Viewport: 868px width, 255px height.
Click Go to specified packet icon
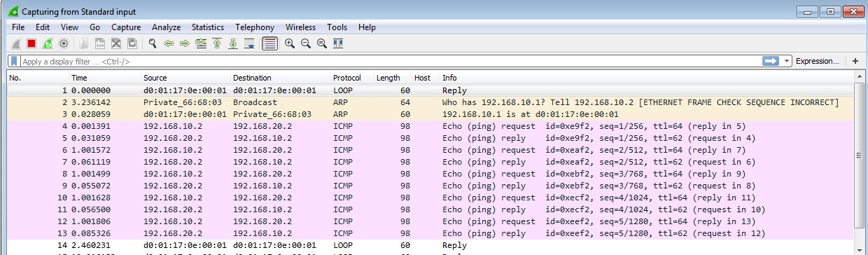tap(202, 43)
